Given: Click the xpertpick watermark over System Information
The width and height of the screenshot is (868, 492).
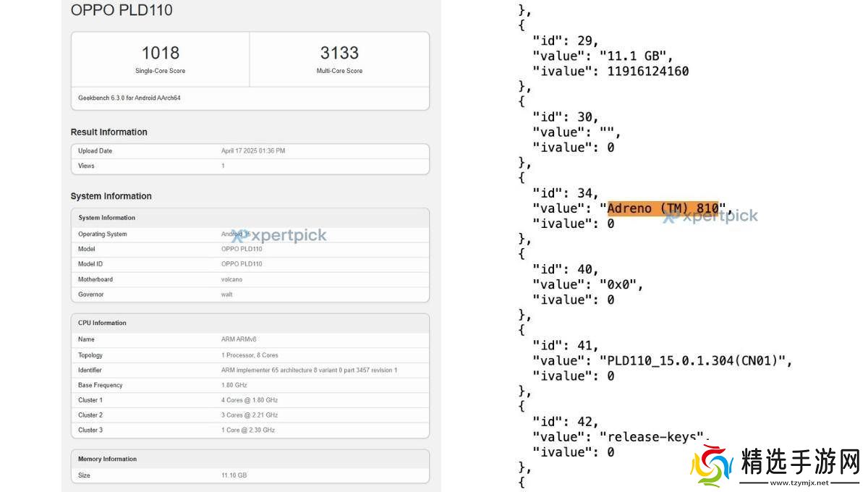Looking at the screenshot, I should (x=279, y=235).
